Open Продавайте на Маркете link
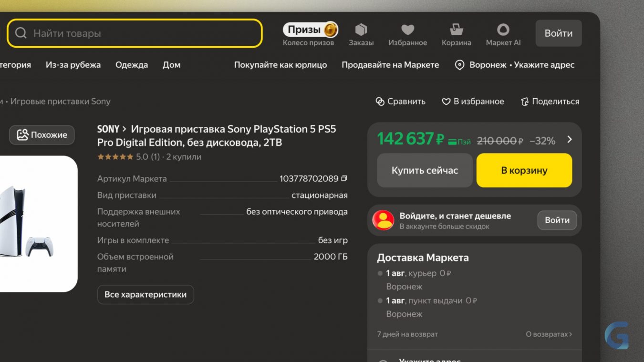Viewport: 644px width, 362px height. coord(390,65)
